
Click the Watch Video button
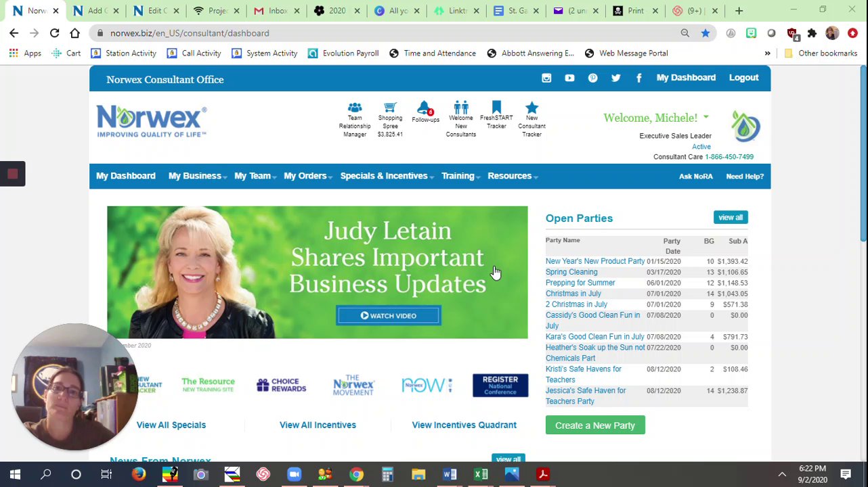coord(389,316)
